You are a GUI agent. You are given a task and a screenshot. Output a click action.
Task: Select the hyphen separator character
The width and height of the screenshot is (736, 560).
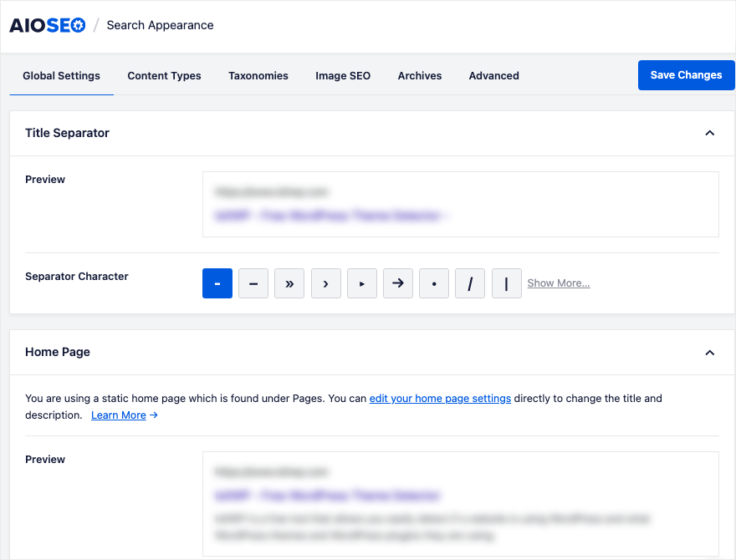coord(217,283)
